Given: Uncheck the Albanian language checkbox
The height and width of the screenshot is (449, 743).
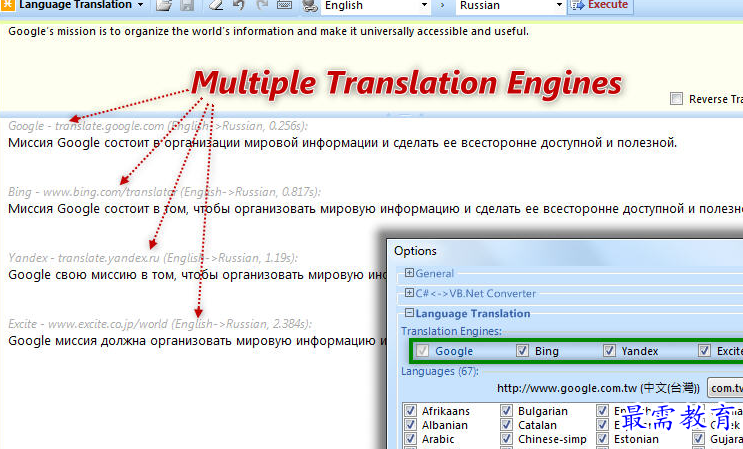Looking at the screenshot, I should click(410, 425).
